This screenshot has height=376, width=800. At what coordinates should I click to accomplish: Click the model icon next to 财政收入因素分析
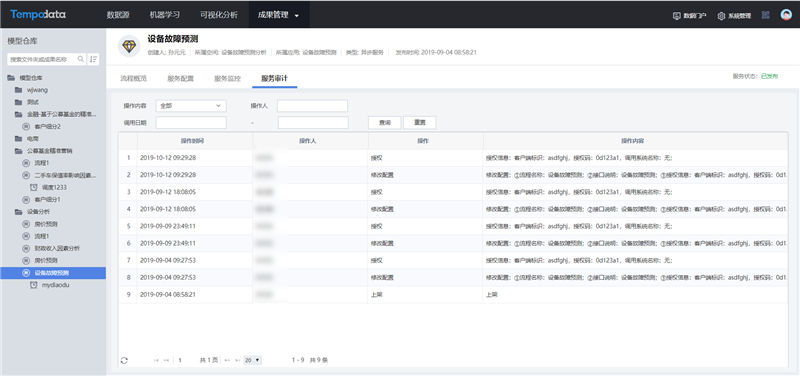coord(26,248)
